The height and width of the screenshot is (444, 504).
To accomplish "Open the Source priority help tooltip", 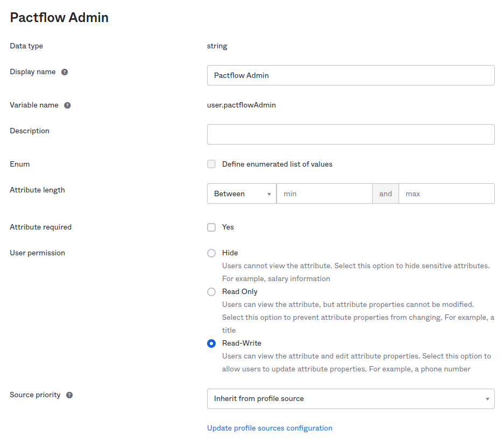I will [69, 394].
